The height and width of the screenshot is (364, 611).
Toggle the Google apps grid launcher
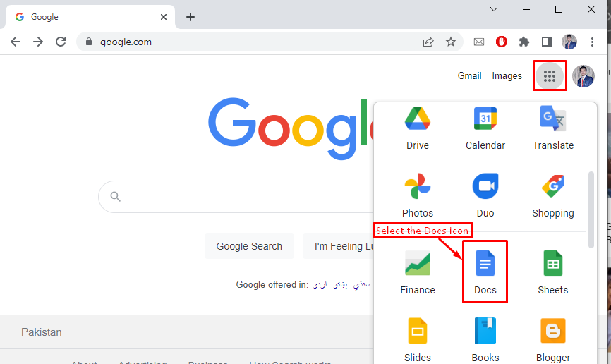tap(550, 75)
